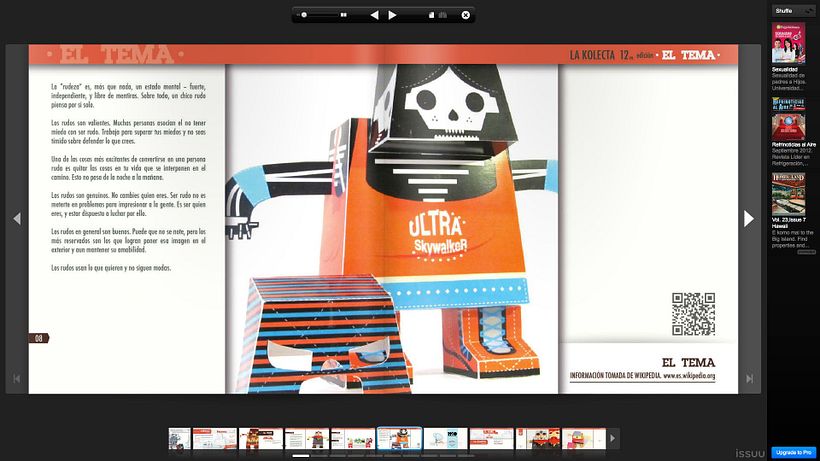Open Sexualidad title link in sidebar
The image size is (820, 461).
(x=784, y=70)
